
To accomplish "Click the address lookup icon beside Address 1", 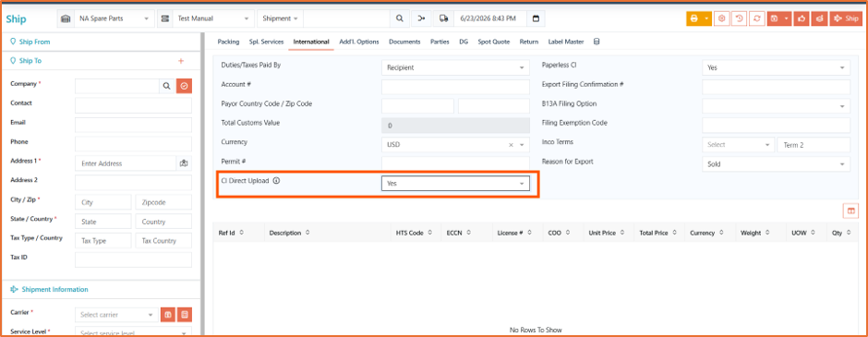I will (184, 163).
